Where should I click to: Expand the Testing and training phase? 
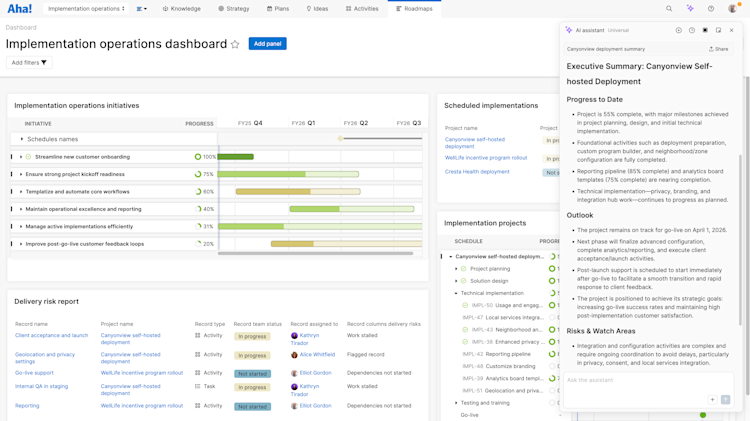[456, 403]
